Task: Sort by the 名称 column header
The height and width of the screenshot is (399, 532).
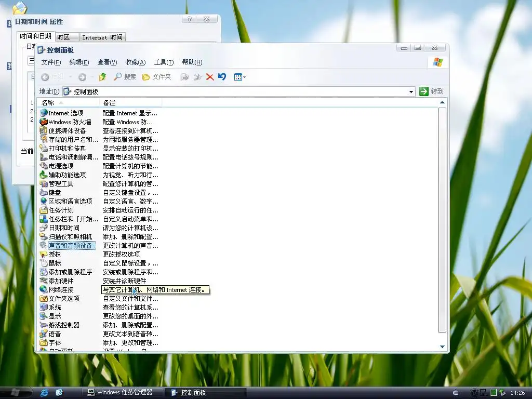Action: 69,102
